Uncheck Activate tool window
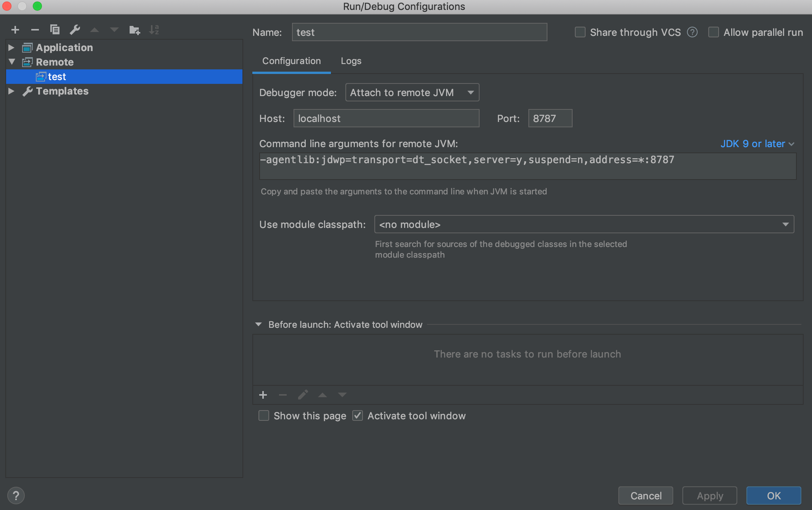This screenshot has height=510, width=812. (x=358, y=415)
